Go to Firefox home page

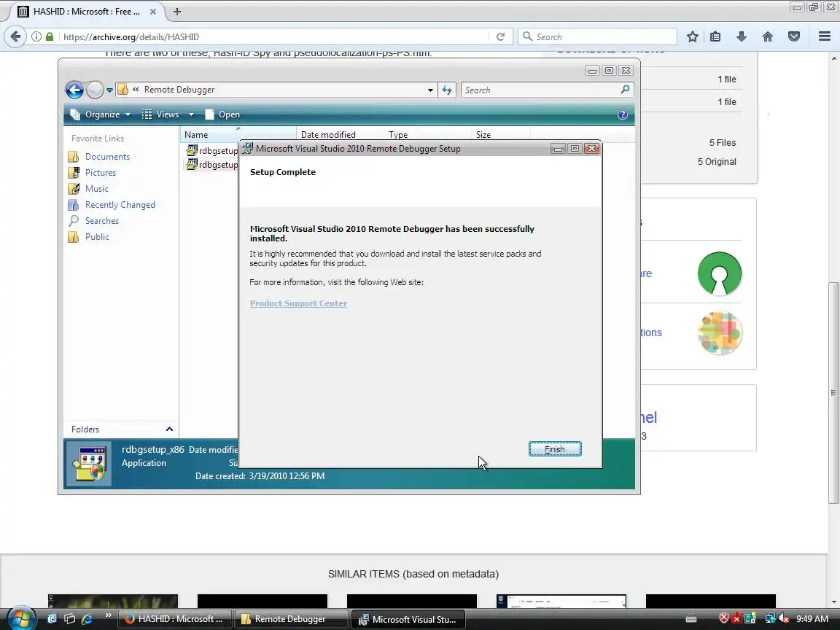coord(768,36)
